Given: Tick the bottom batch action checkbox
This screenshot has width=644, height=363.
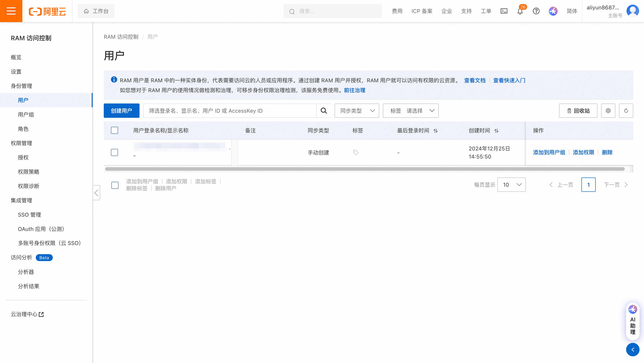Looking at the screenshot, I should click(115, 185).
